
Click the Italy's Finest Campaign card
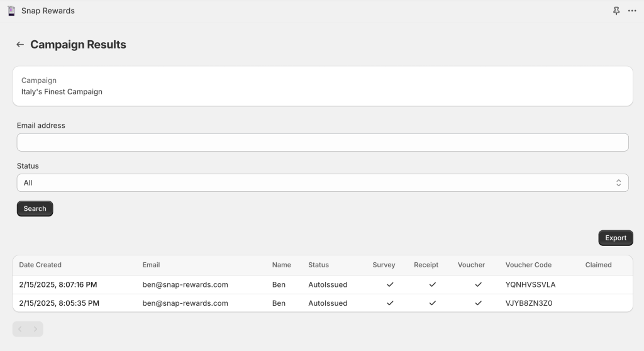click(322, 86)
